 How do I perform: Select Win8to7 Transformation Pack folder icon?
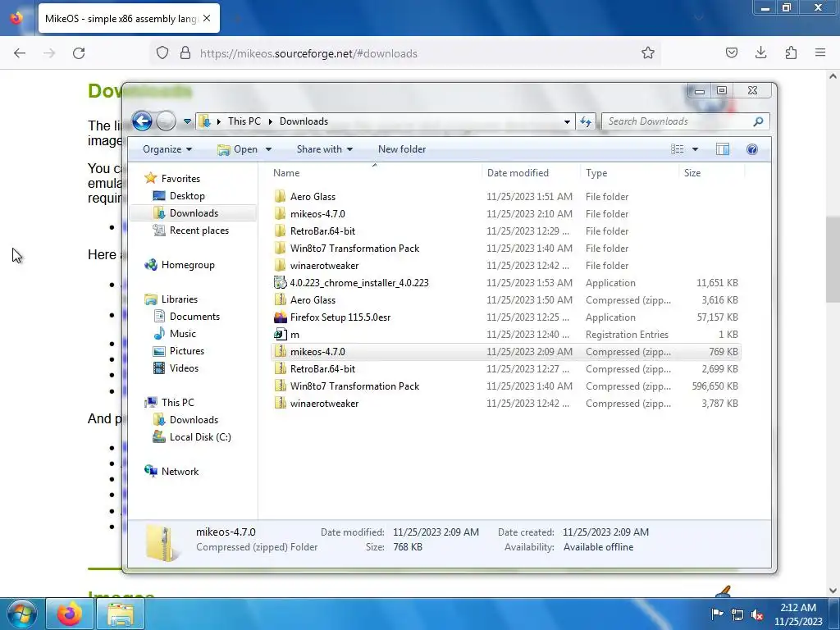pos(280,248)
